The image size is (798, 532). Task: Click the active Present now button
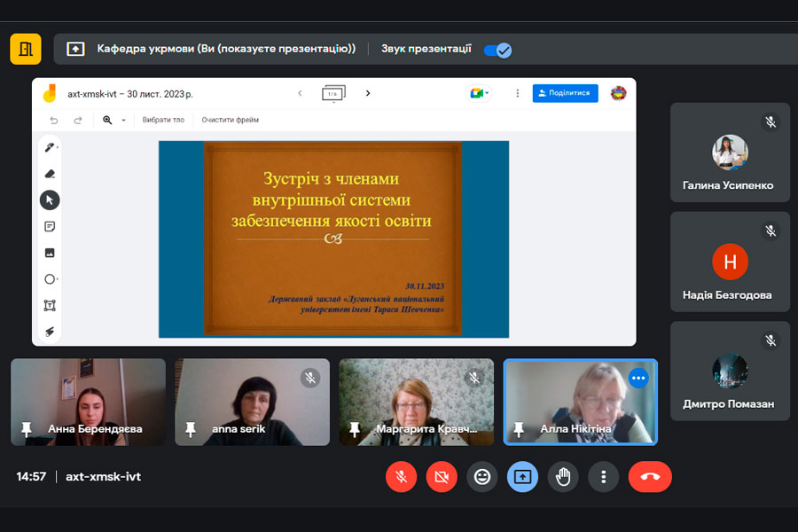coord(522,477)
